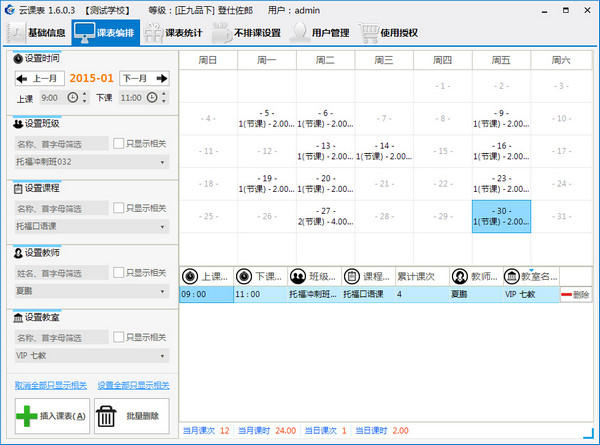The image size is (600, 445).
Task: Click the 教室名 column header icon
Action: [x=513, y=276]
